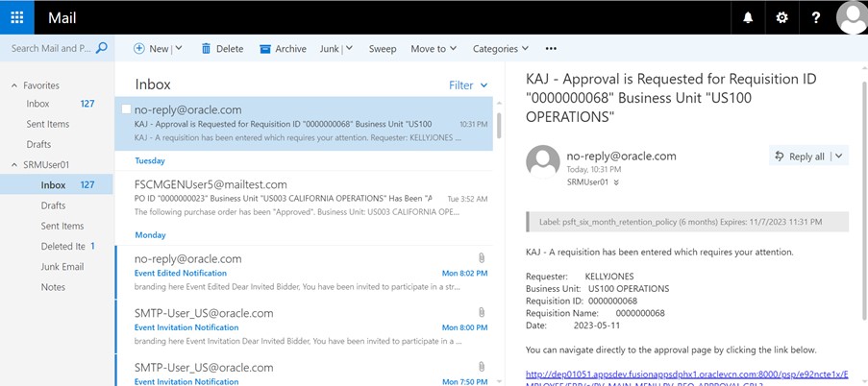The height and width of the screenshot is (386, 868).
Task: Open the Move to dropdown
Action: [434, 49]
